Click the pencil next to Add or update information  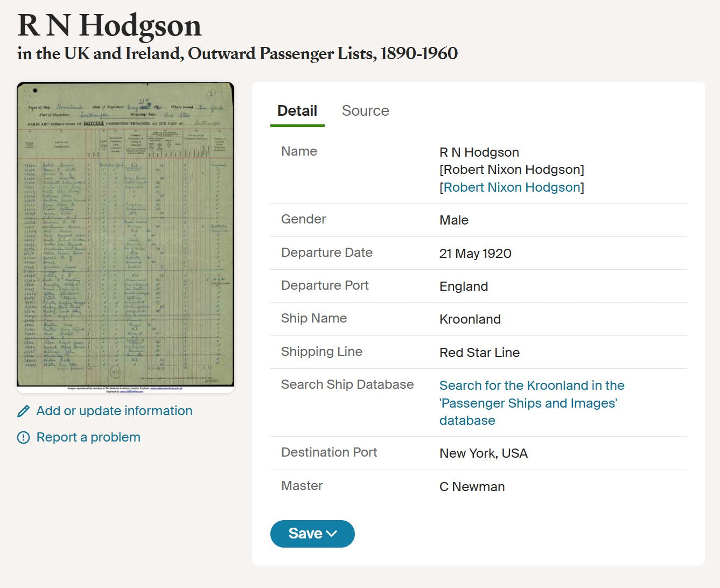[23, 411]
